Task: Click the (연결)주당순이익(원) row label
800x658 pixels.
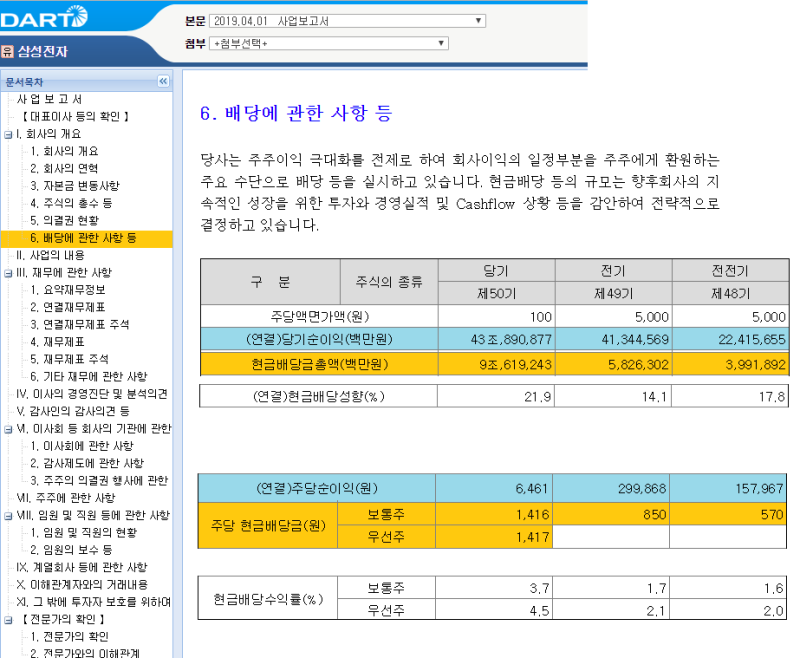Action: [317, 489]
